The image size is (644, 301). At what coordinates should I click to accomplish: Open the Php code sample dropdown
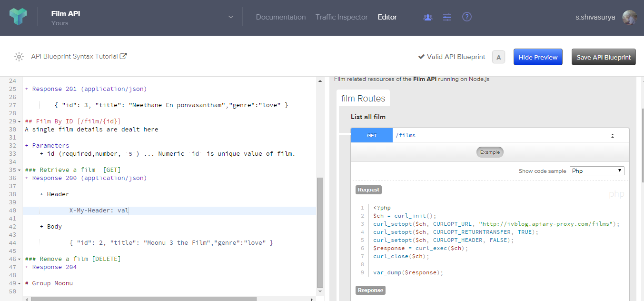click(x=597, y=171)
